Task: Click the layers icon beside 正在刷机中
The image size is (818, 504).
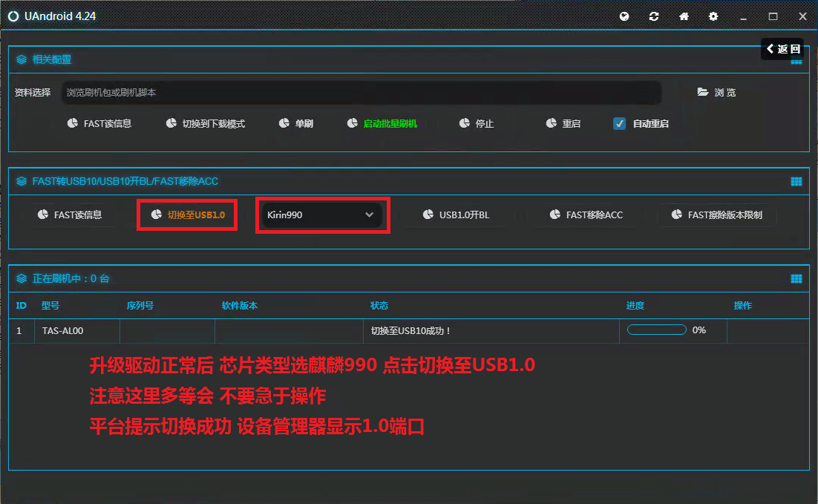Action: pos(22,278)
